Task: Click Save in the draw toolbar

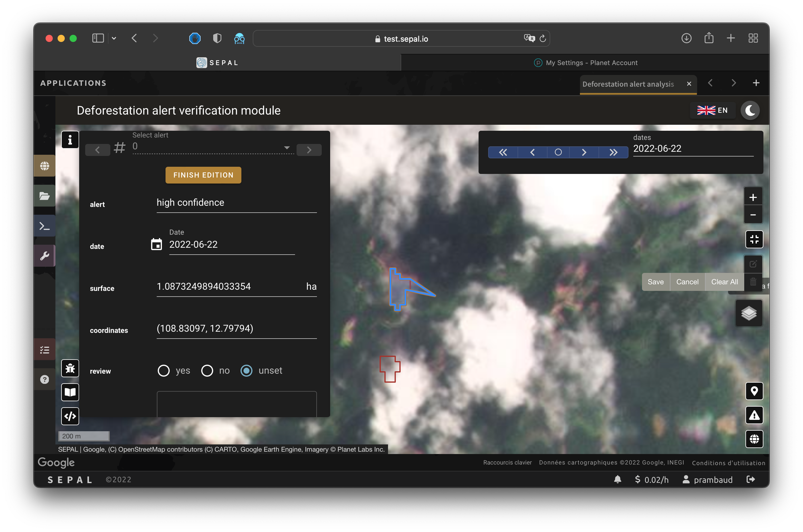Action: click(655, 282)
